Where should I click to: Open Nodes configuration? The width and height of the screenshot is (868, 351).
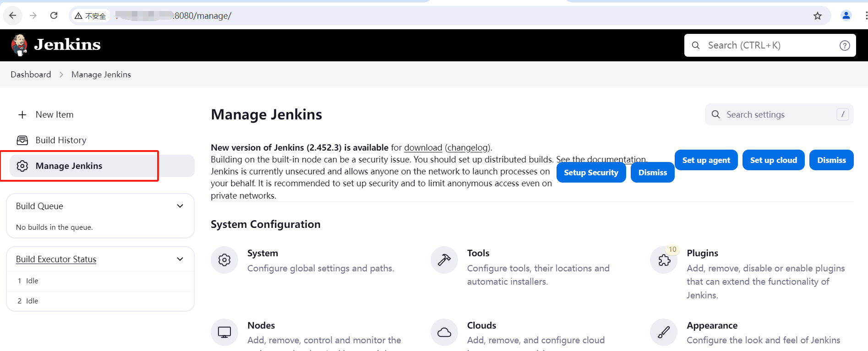261,325
